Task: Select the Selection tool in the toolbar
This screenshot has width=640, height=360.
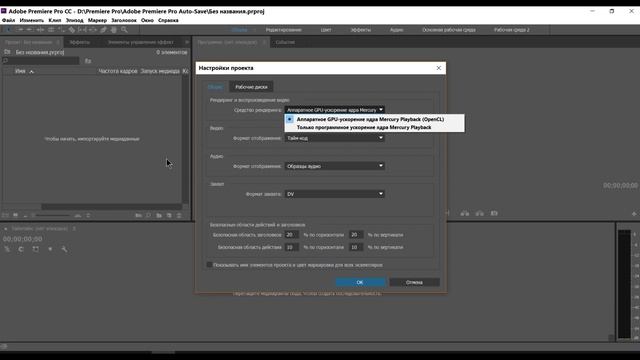Action: pyautogui.click(x=8, y=30)
